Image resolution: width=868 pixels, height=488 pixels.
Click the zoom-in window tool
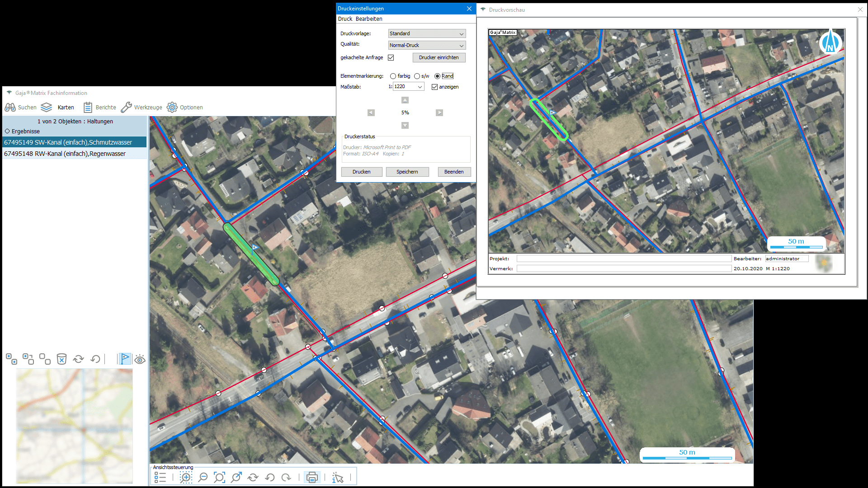pyautogui.click(x=186, y=478)
